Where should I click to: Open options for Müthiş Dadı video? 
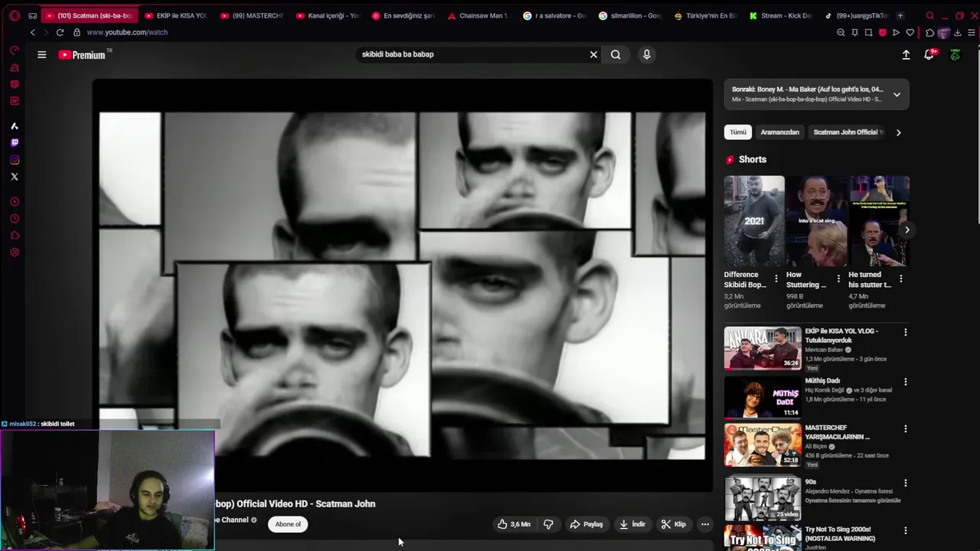pyautogui.click(x=905, y=381)
